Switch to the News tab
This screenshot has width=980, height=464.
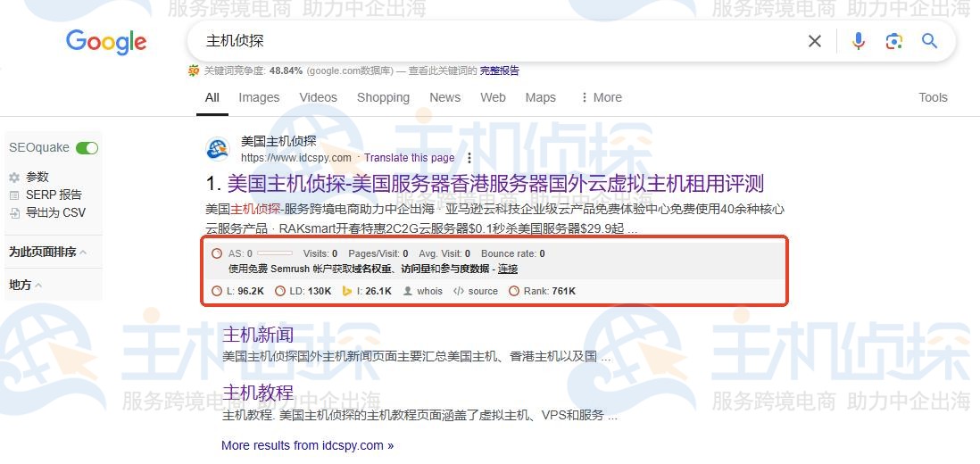[445, 97]
